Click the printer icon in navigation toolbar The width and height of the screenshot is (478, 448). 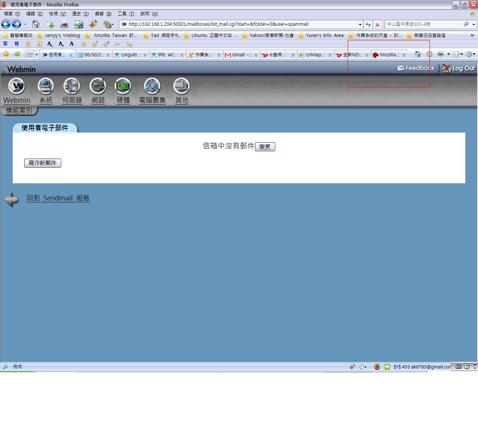click(64, 25)
